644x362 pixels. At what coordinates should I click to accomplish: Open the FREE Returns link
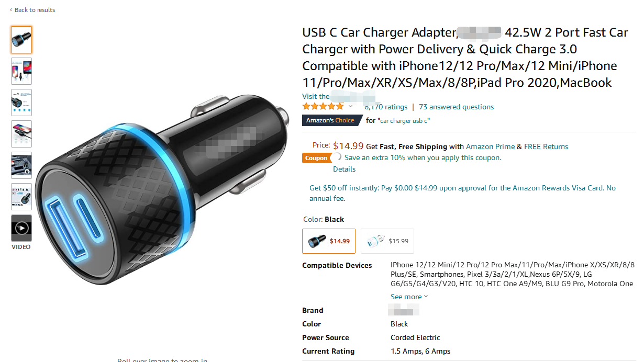546,146
